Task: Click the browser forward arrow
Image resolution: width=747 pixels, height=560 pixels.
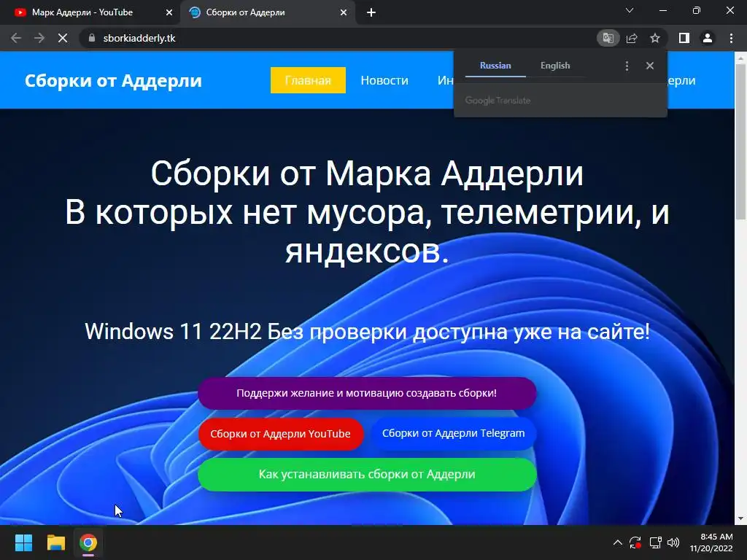Action: (x=39, y=38)
